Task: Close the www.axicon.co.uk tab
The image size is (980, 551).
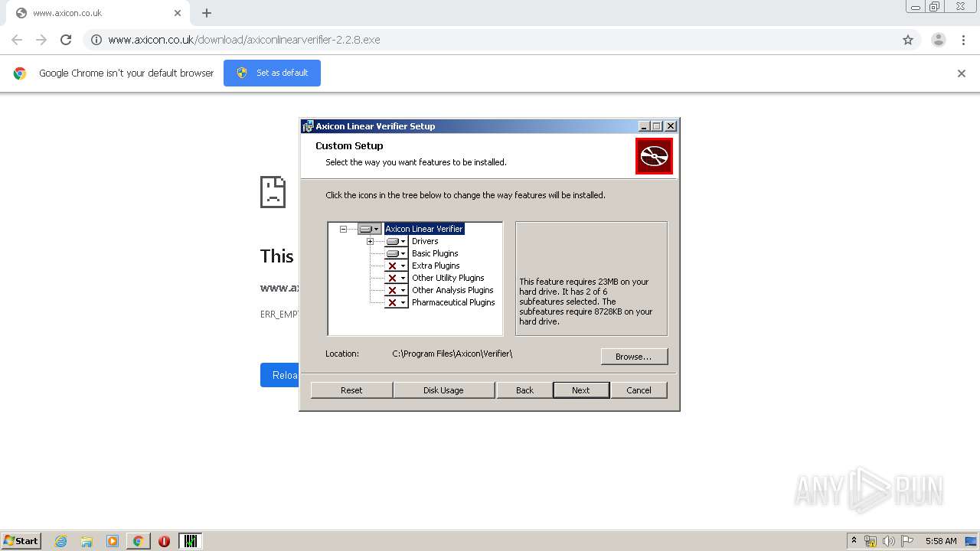Action: (x=178, y=13)
